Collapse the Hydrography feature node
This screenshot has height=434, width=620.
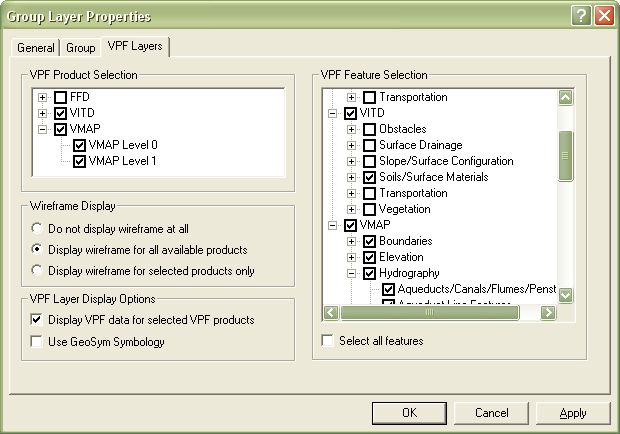[x=351, y=273]
